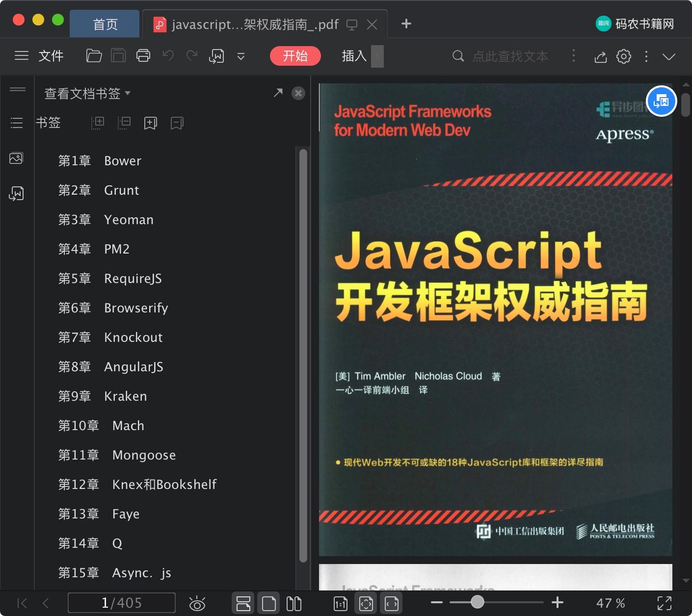Go to bookmark 第14章 Q

[x=90, y=543]
